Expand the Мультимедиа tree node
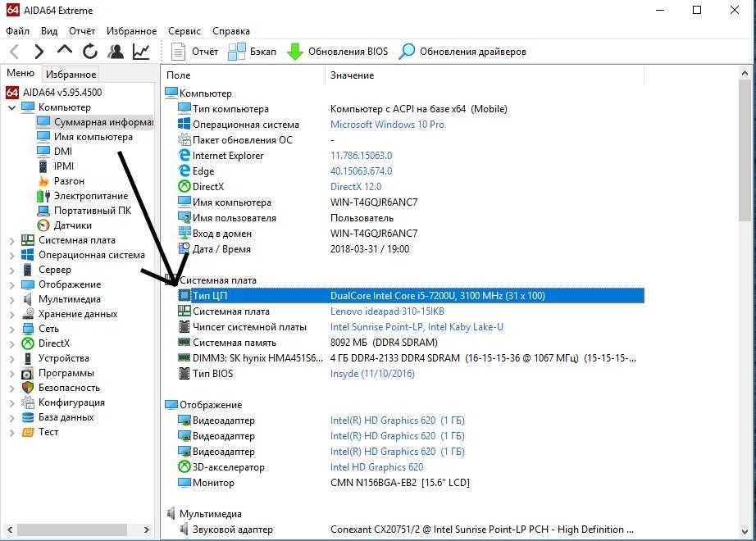756x541 pixels. click(x=12, y=300)
